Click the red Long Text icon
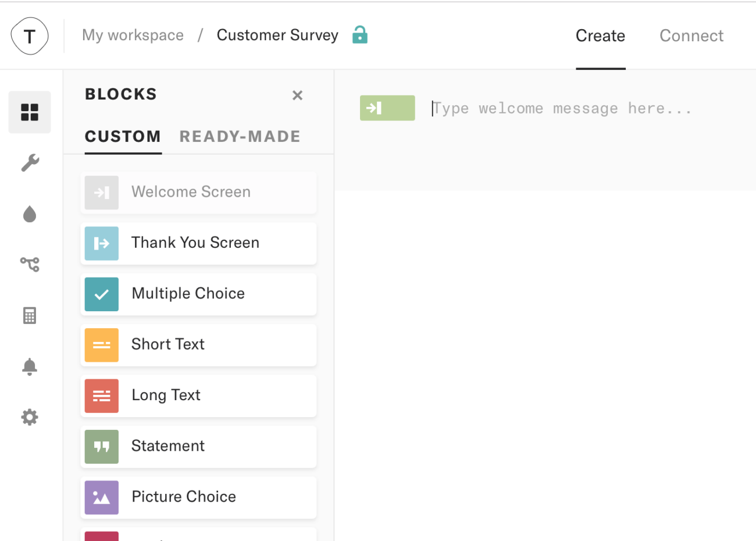The height and width of the screenshot is (541, 756). point(102,396)
